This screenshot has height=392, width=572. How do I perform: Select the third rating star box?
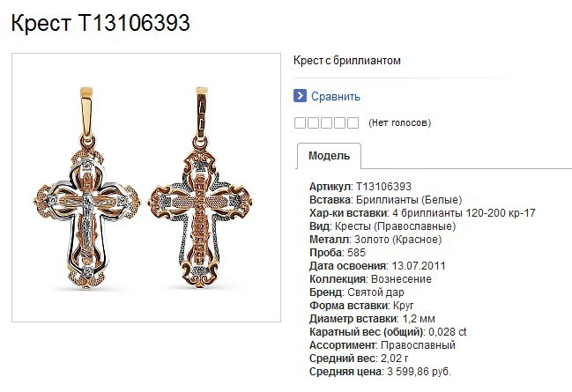(x=326, y=123)
